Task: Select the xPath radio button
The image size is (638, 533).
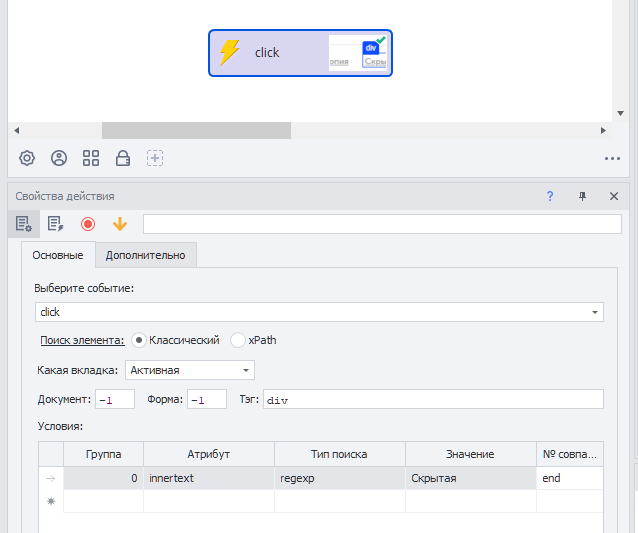Action: click(238, 340)
